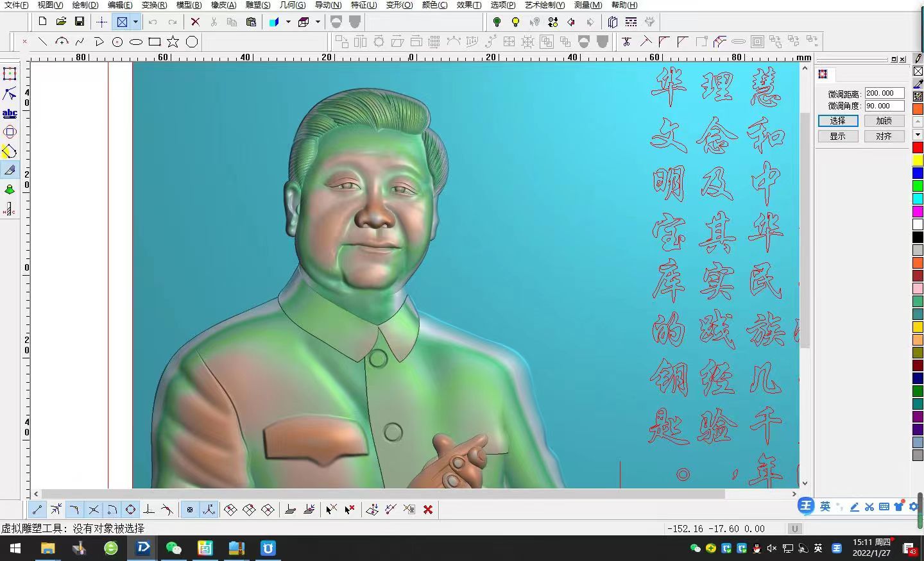Click the 显示 button

(x=838, y=136)
